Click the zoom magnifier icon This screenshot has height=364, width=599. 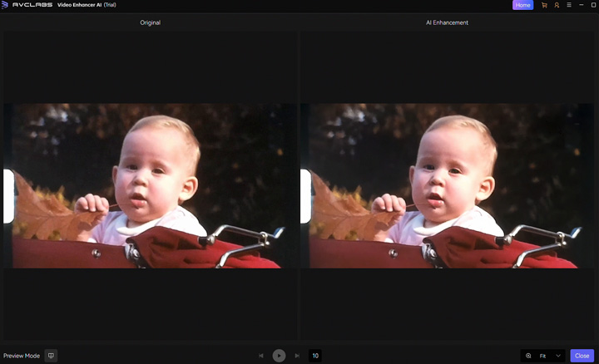[x=528, y=356]
